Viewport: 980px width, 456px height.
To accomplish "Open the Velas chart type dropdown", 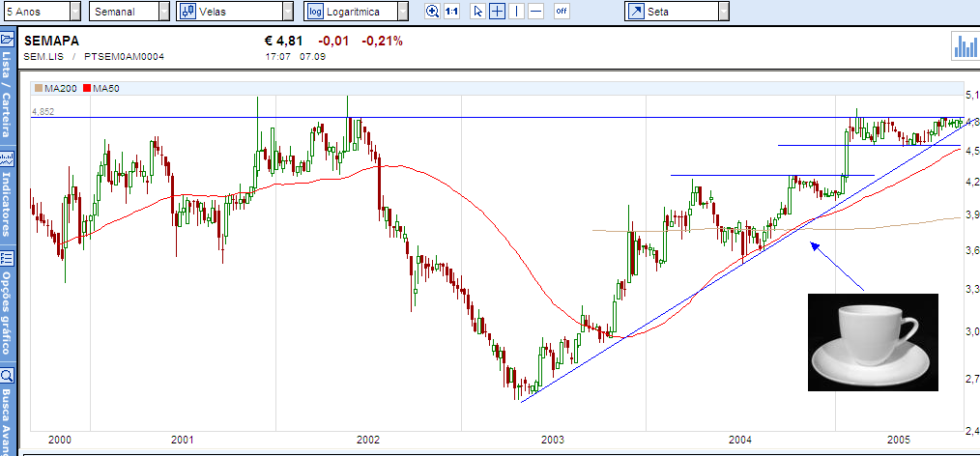I will pos(235,11).
